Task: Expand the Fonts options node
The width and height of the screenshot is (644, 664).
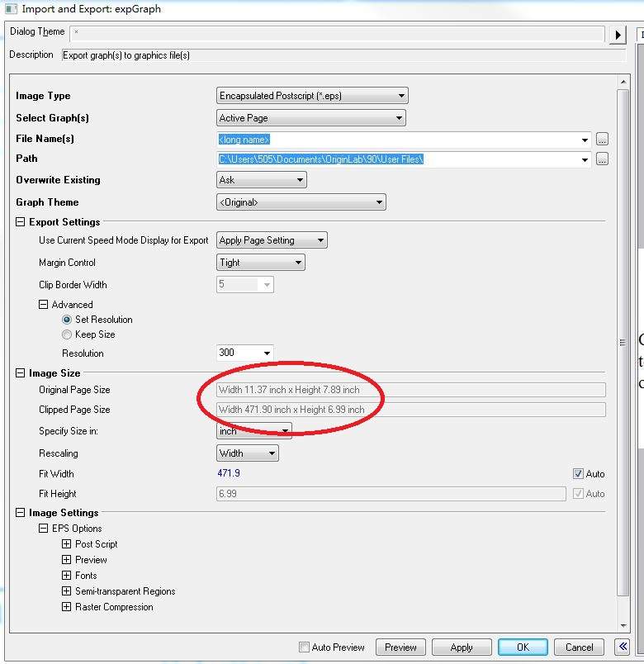Action: tap(67, 576)
